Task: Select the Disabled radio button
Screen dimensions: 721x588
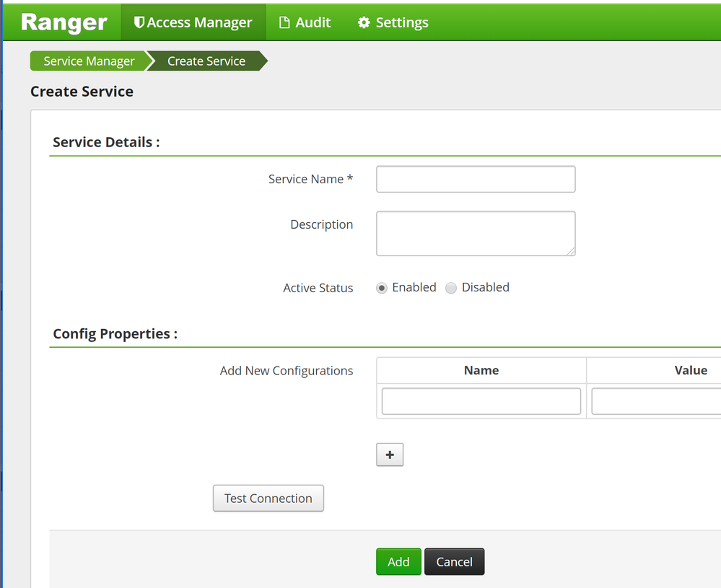Action: [451, 288]
